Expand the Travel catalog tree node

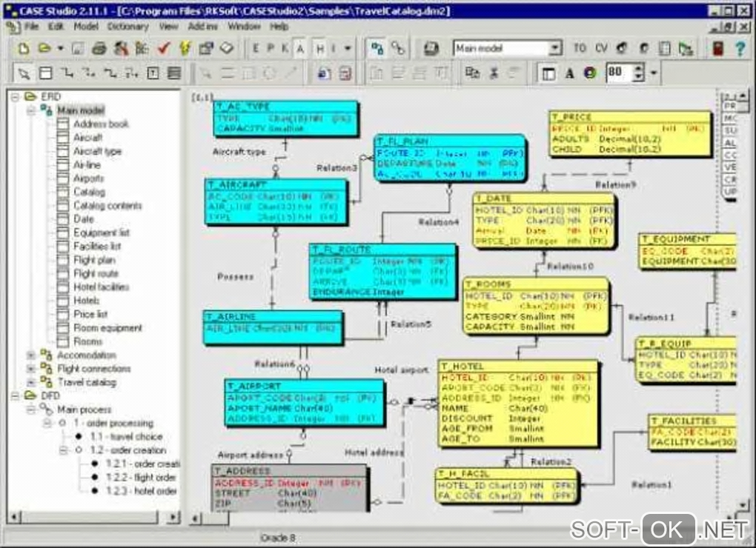(x=31, y=382)
